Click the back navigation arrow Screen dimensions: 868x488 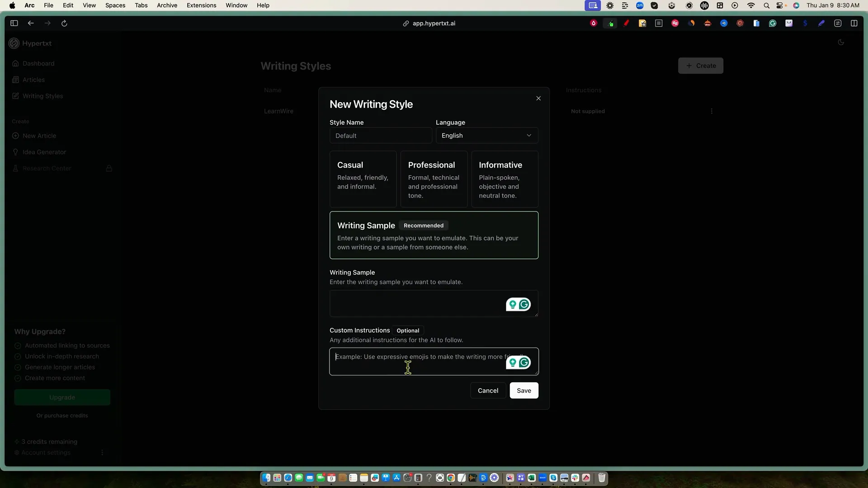coord(31,23)
